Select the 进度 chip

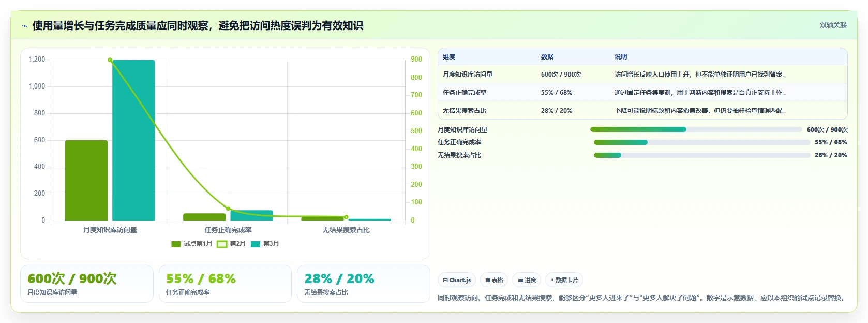coord(527,280)
